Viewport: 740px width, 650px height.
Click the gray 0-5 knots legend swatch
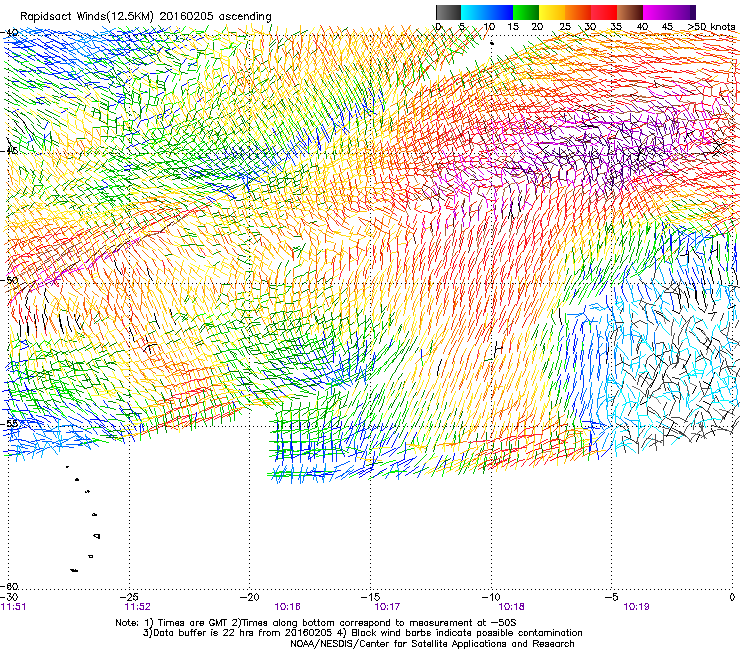coord(449,12)
